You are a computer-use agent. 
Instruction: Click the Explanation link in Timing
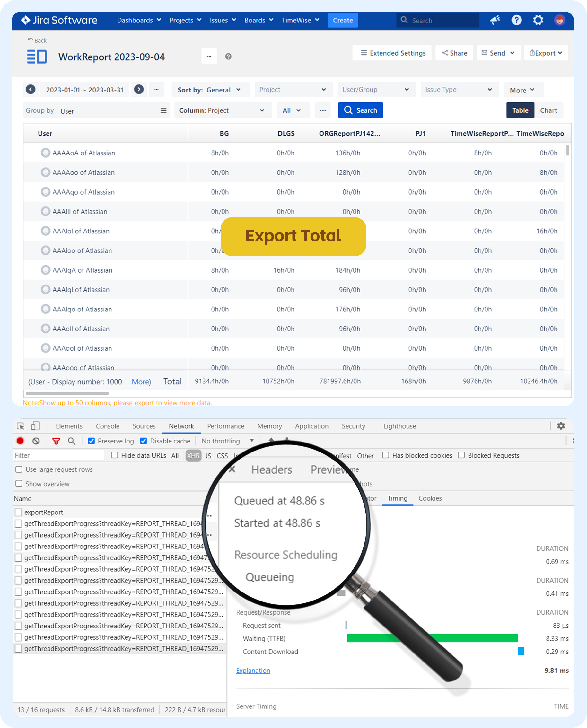[253, 670]
